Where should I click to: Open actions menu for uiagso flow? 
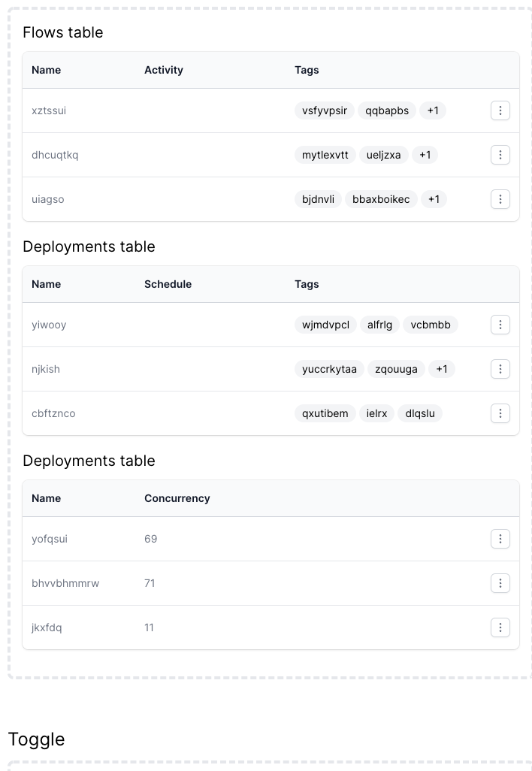[500, 199]
